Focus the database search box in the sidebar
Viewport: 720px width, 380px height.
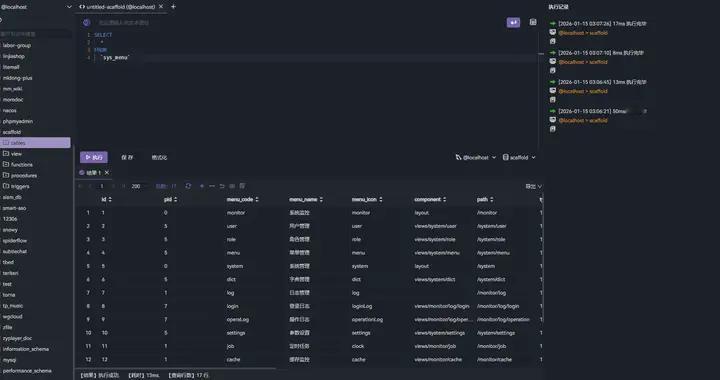coord(36,34)
